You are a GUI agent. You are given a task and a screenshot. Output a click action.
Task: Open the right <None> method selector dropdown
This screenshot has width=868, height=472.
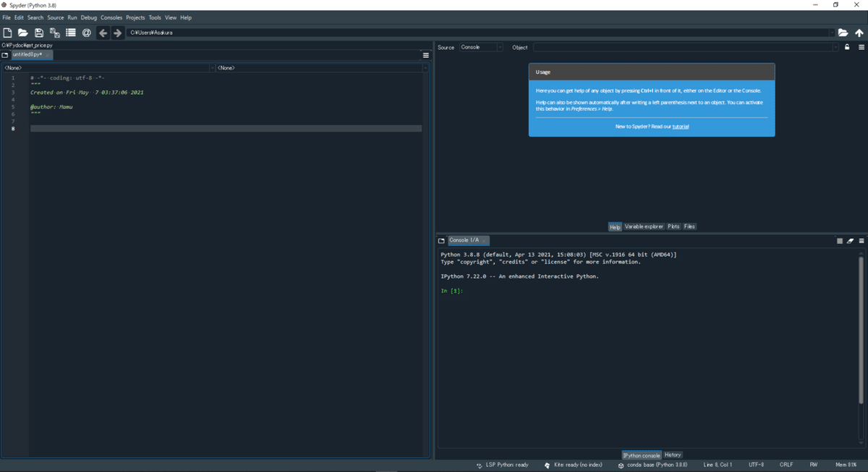[322, 68]
